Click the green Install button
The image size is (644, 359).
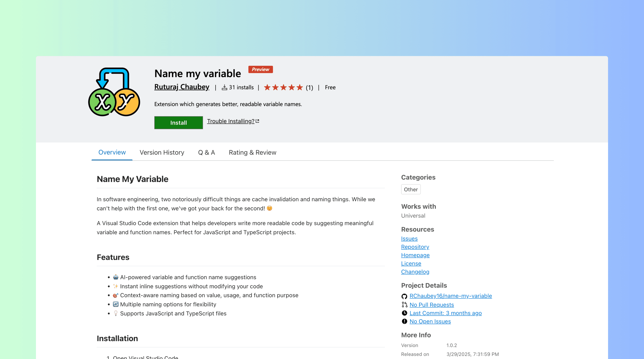(x=178, y=123)
